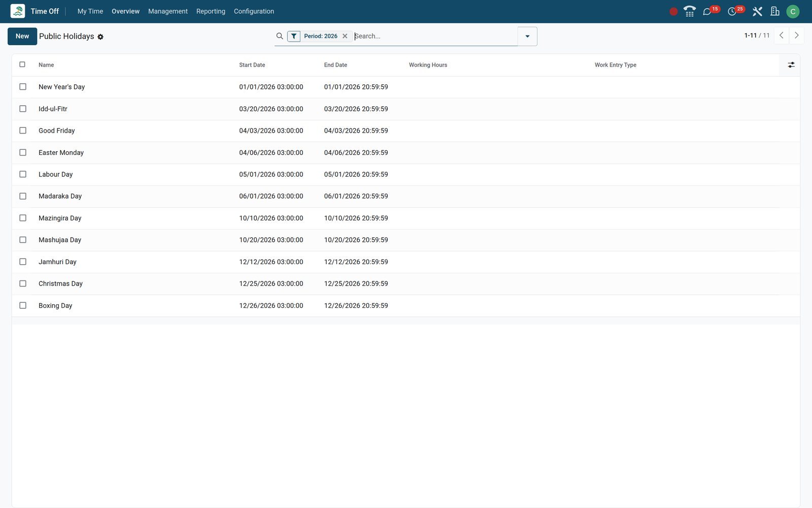
Task: Select the Boxing Day row checkbox
Action: click(x=23, y=305)
